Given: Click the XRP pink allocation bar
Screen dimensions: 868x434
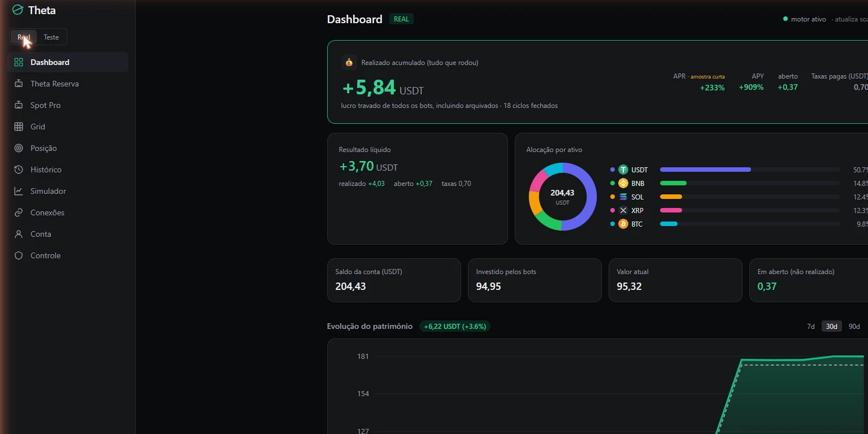Looking at the screenshot, I should click(671, 210).
